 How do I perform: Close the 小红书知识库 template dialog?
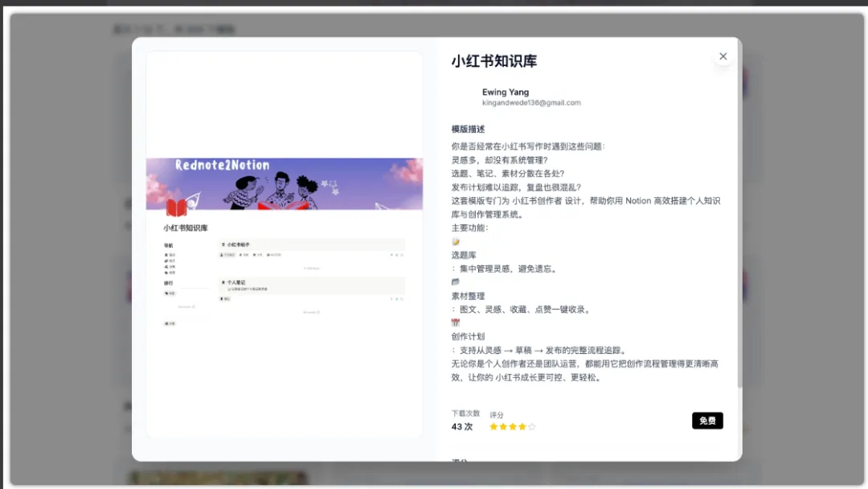pyautogui.click(x=723, y=56)
